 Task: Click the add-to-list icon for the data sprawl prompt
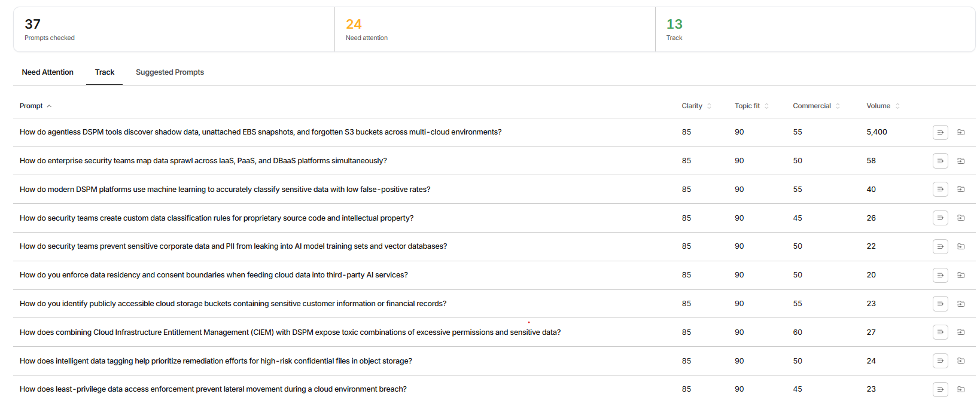[x=940, y=161]
